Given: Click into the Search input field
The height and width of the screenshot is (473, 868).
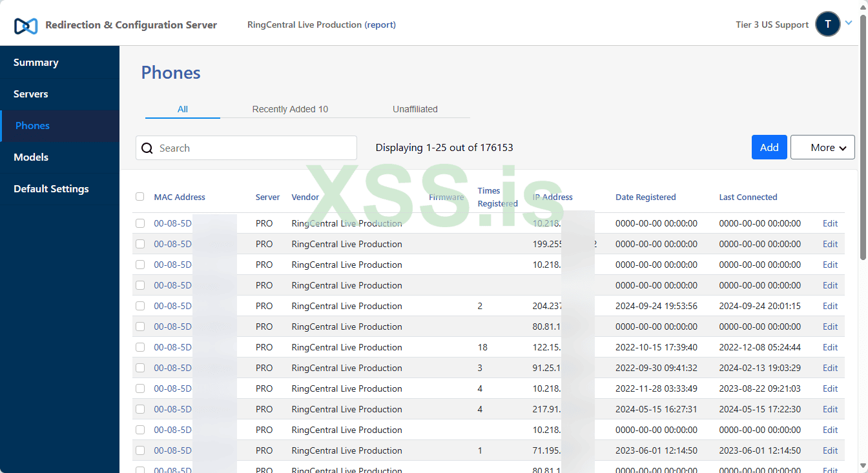Looking at the screenshot, I should [252, 148].
